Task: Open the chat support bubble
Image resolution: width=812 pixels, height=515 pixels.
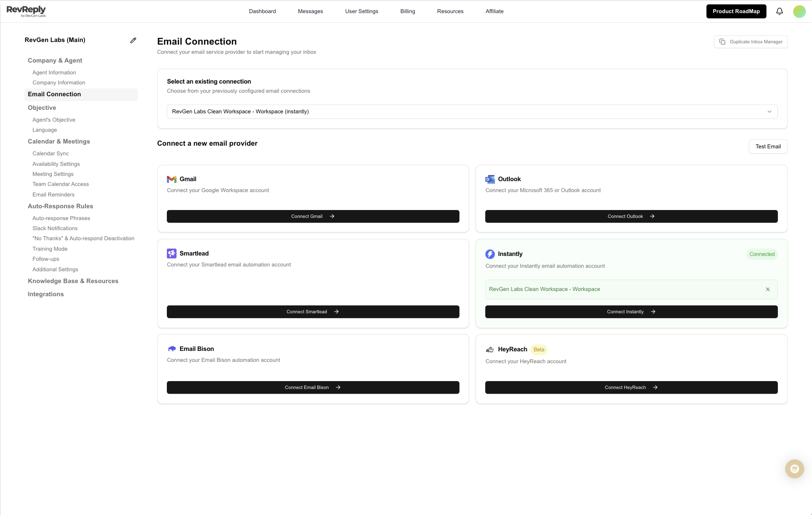Action: 794,469
